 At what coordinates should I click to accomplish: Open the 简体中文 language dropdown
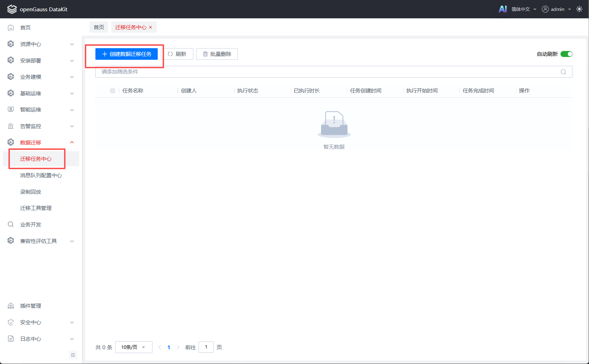[524, 9]
